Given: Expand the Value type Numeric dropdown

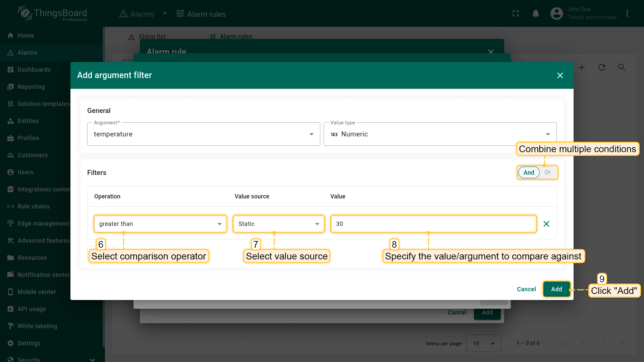Looking at the screenshot, I should [440, 134].
